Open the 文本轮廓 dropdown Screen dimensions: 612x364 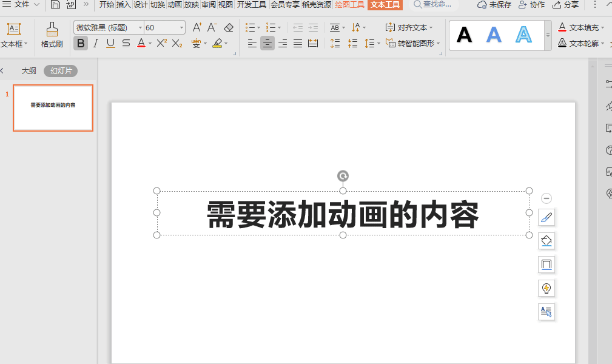click(x=581, y=43)
